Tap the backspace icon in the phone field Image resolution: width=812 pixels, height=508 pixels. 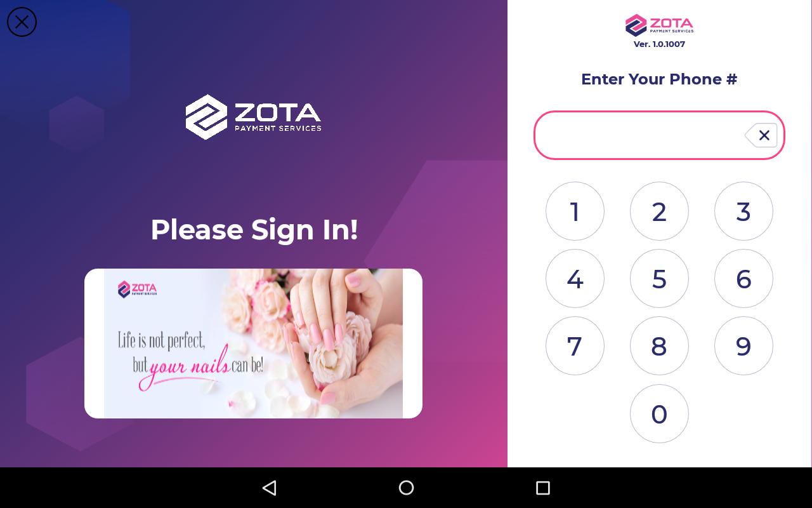pyautogui.click(x=761, y=135)
